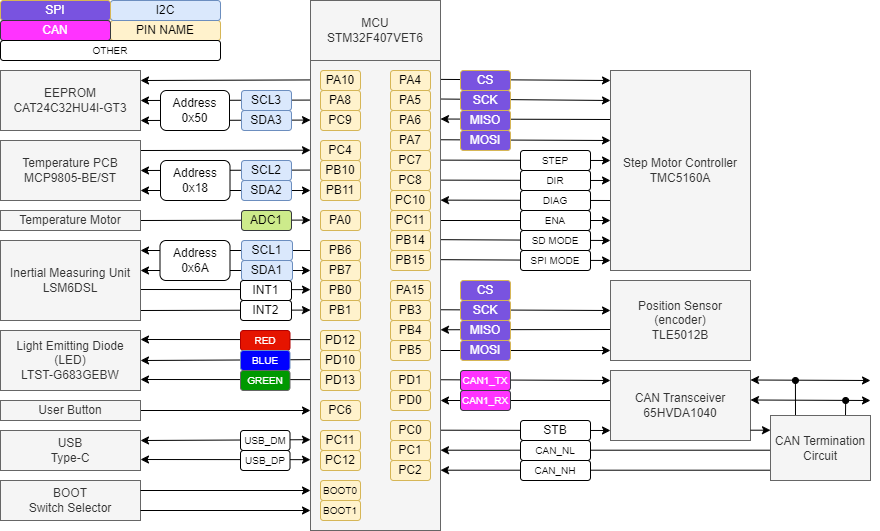Click the USB_DP signal label

[x=265, y=461]
